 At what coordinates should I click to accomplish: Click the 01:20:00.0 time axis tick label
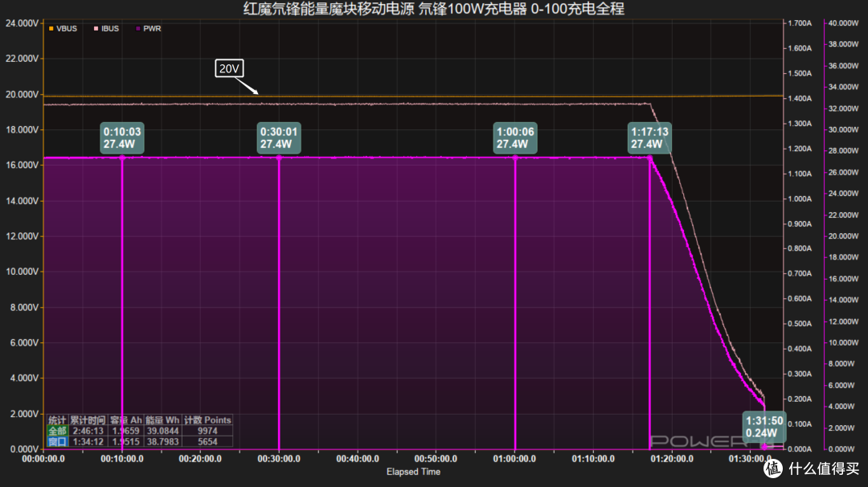[x=672, y=459]
